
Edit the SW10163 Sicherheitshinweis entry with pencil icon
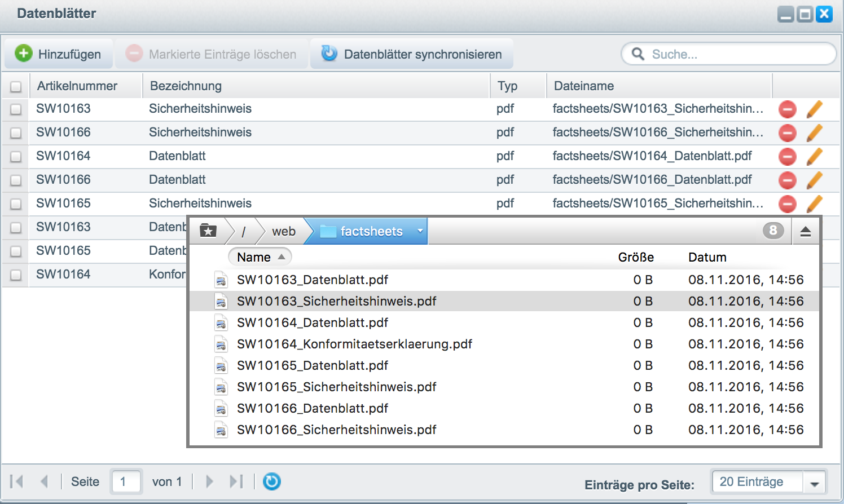[x=814, y=109]
